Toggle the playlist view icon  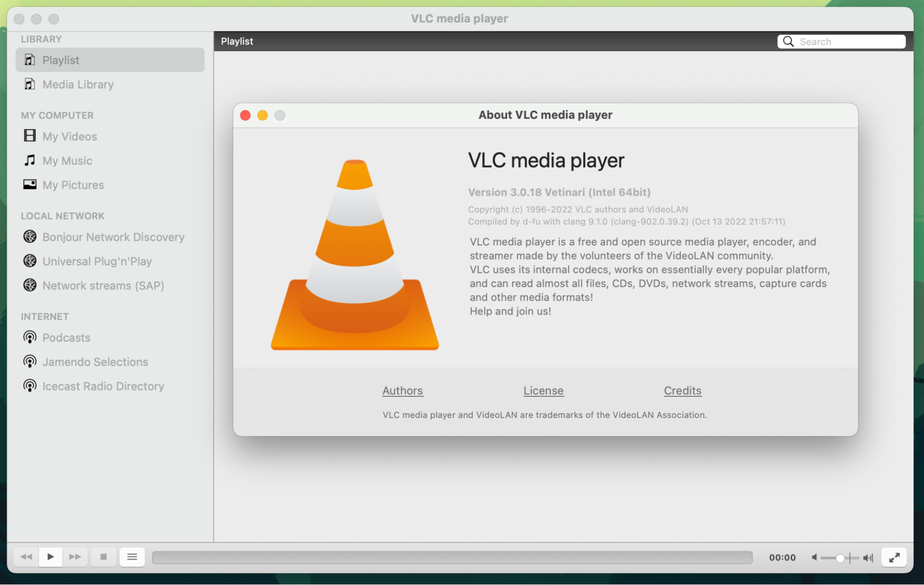[x=132, y=557]
